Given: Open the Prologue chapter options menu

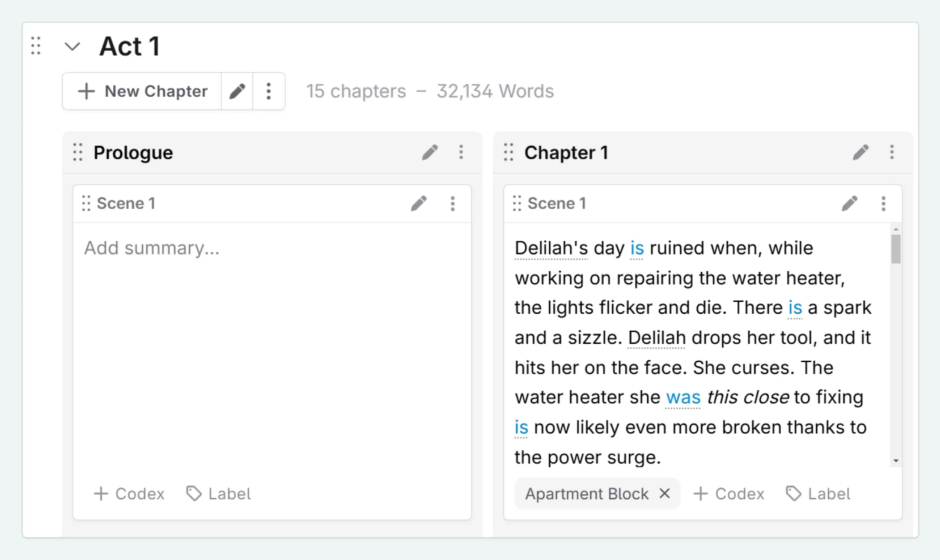Looking at the screenshot, I should pyautogui.click(x=461, y=152).
